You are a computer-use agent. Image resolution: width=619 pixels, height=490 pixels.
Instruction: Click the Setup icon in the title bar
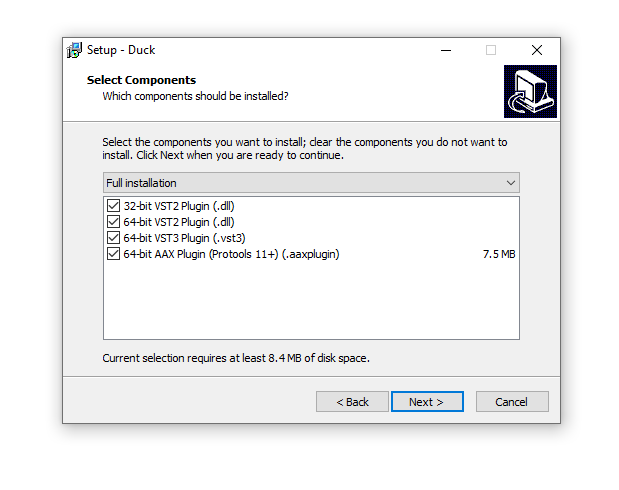coord(74,50)
